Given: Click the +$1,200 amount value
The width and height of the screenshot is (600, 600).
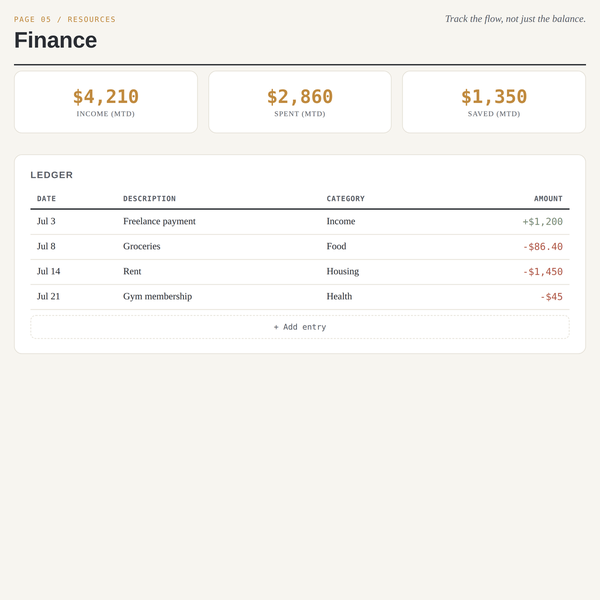Looking at the screenshot, I should [542, 222].
